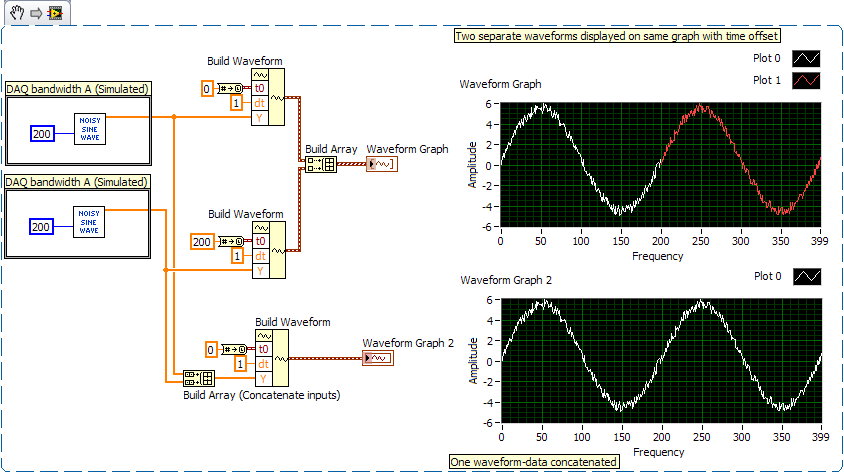Click the top orange 0 constant
The height and width of the screenshot is (473, 844).
point(207,88)
